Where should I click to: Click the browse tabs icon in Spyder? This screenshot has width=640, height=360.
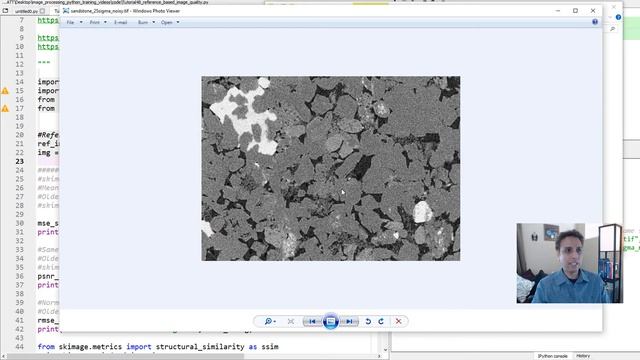(x=5, y=11)
